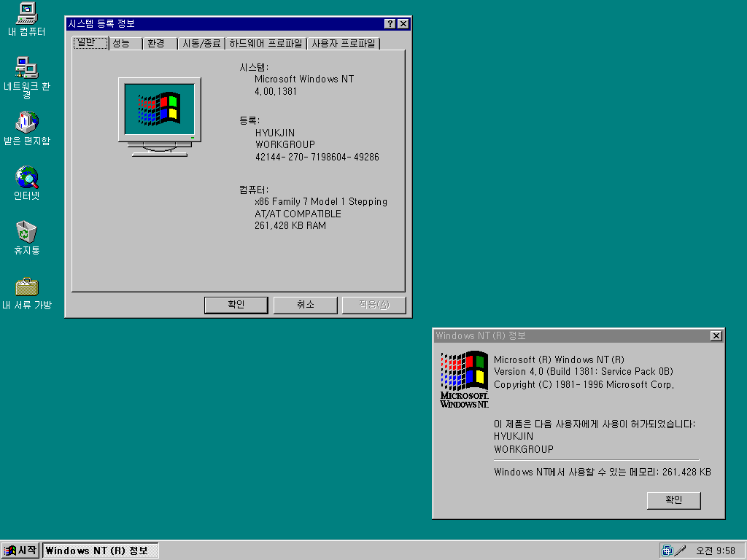Screen dimensions: 747x560
Task: Click the 261,428 KB RAM text
Action: click(290, 226)
